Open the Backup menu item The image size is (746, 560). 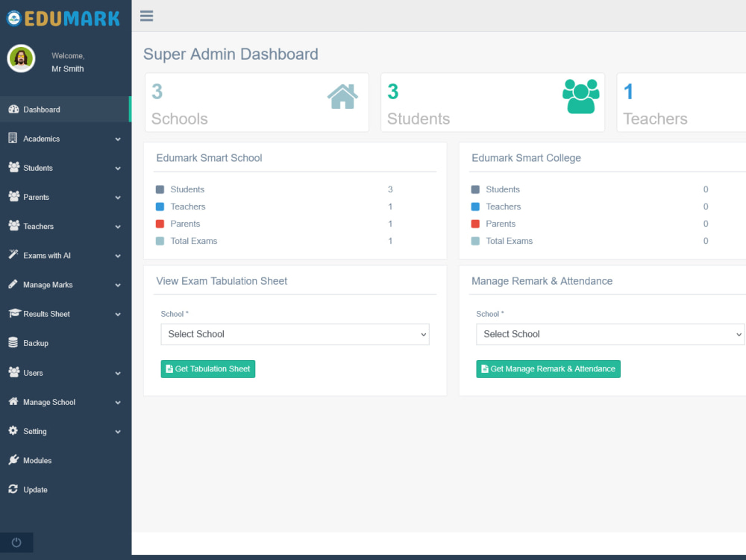[65, 343]
